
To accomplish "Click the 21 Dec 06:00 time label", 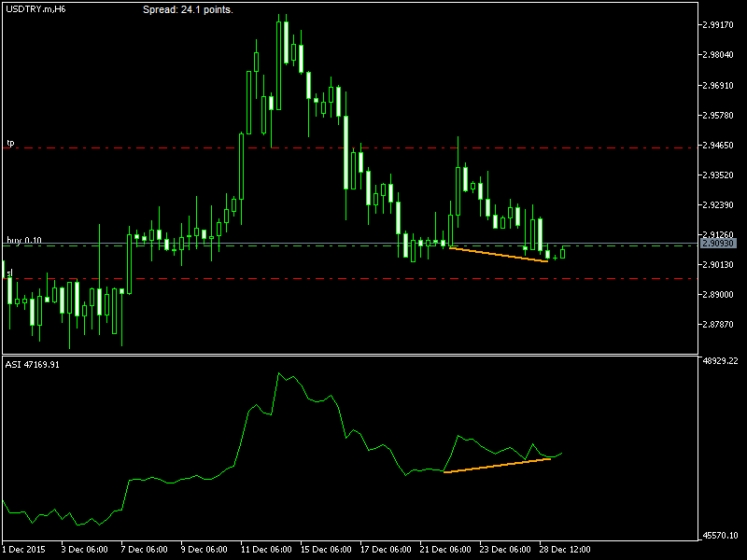I will click(445, 549).
